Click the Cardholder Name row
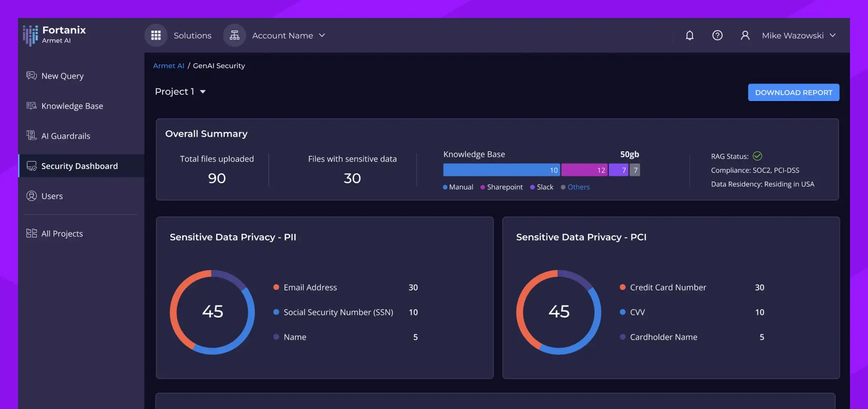The width and height of the screenshot is (868, 409). (692, 337)
